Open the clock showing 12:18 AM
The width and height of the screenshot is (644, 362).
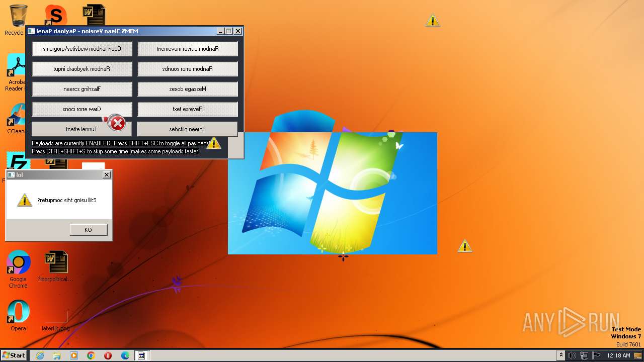(618, 355)
